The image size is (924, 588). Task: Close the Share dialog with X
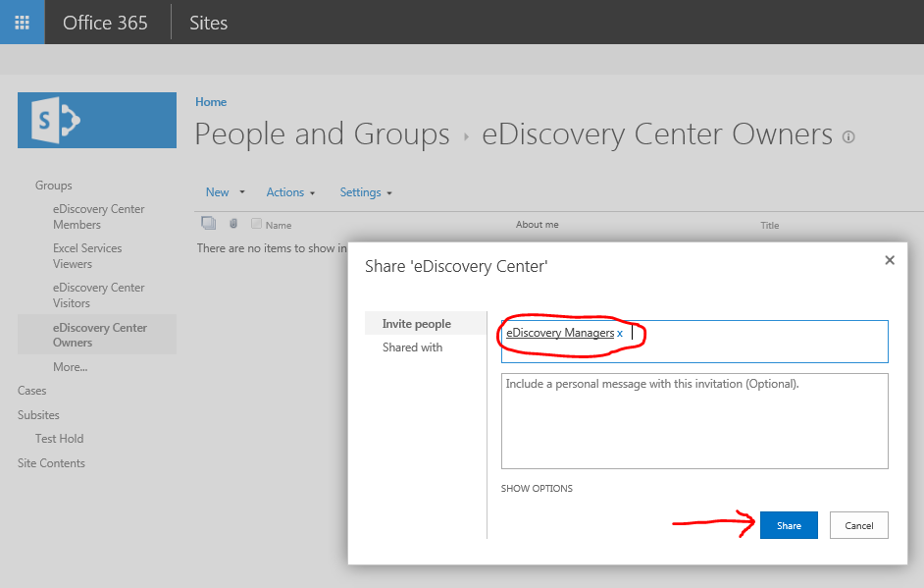click(890, 260)
